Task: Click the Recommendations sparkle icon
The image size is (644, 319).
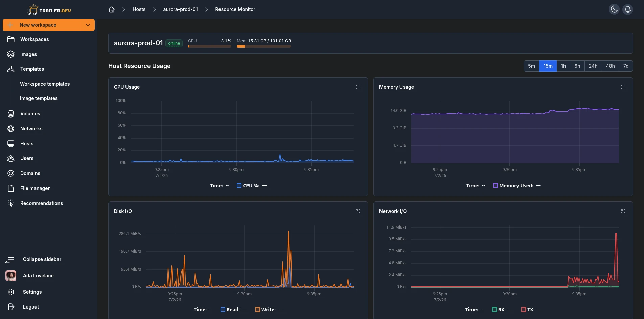Action: tap(11, 203)
